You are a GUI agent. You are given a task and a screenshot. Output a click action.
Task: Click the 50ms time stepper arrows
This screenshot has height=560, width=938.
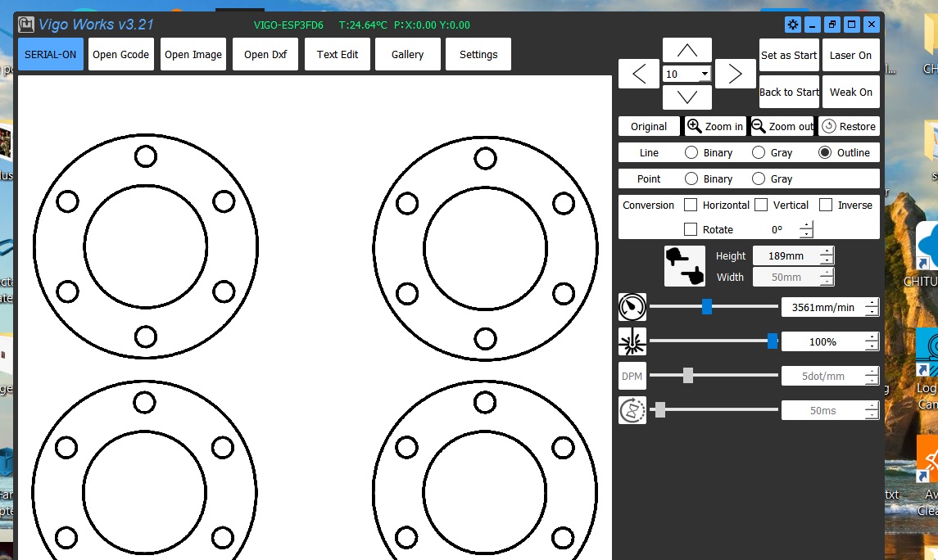pyautogui.click(x=872, y=411)
